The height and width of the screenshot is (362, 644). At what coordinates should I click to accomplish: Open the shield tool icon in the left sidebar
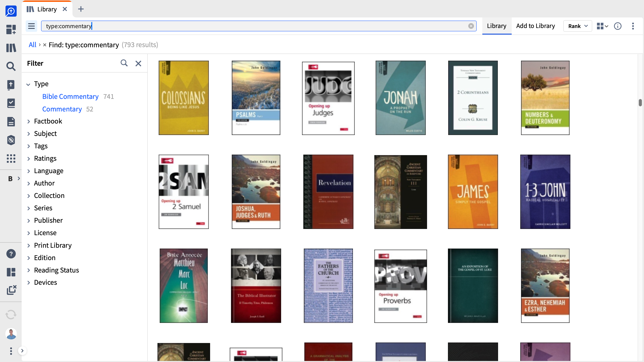click(x=11, y=140)
